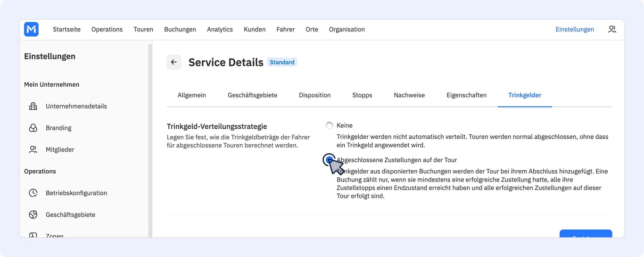Click the sidebar vertical scrollbar

tap(150, 141)
